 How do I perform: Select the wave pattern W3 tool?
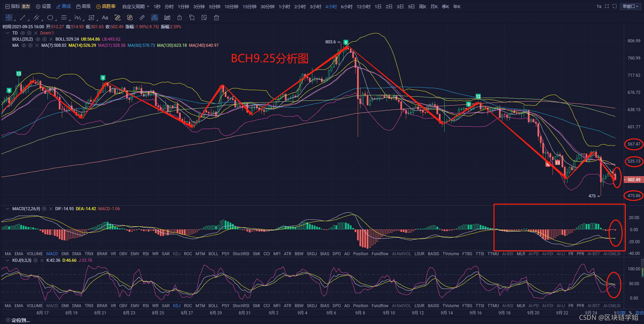[x=78, y=18]
